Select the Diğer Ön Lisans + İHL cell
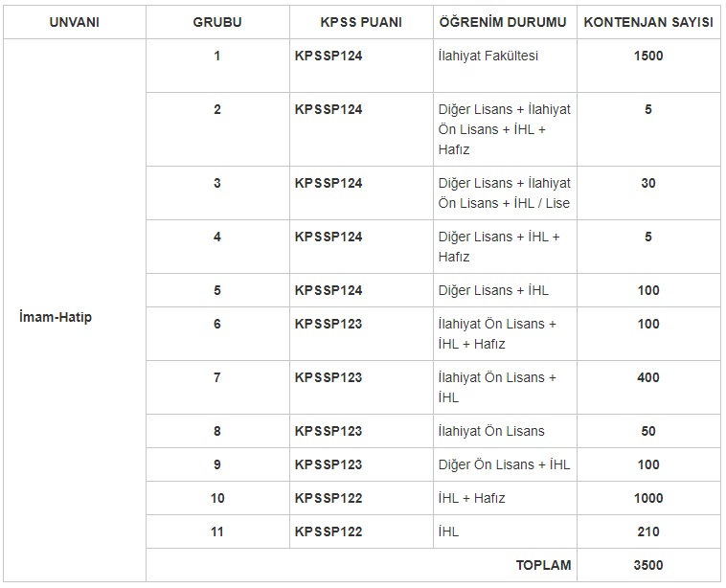The image size is (726, 588). pos(504,464)
